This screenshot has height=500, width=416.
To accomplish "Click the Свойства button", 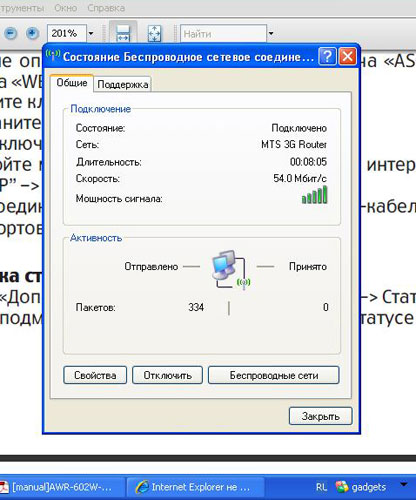I will click(x=95, y=375).
